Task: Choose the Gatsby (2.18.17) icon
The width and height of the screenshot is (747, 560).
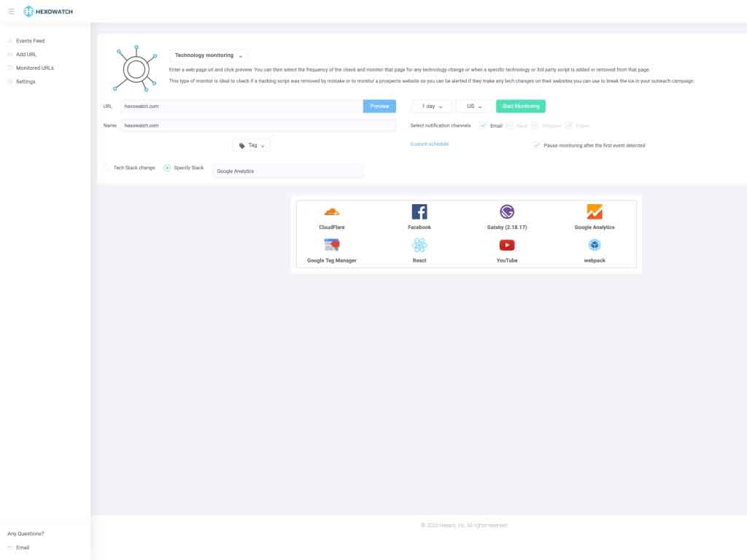Action: point(507,212)
